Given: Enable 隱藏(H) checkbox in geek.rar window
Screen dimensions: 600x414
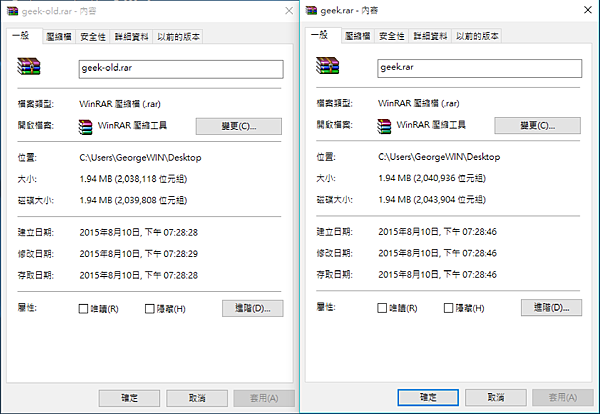Looking at the screenshot, I should 448,308.
